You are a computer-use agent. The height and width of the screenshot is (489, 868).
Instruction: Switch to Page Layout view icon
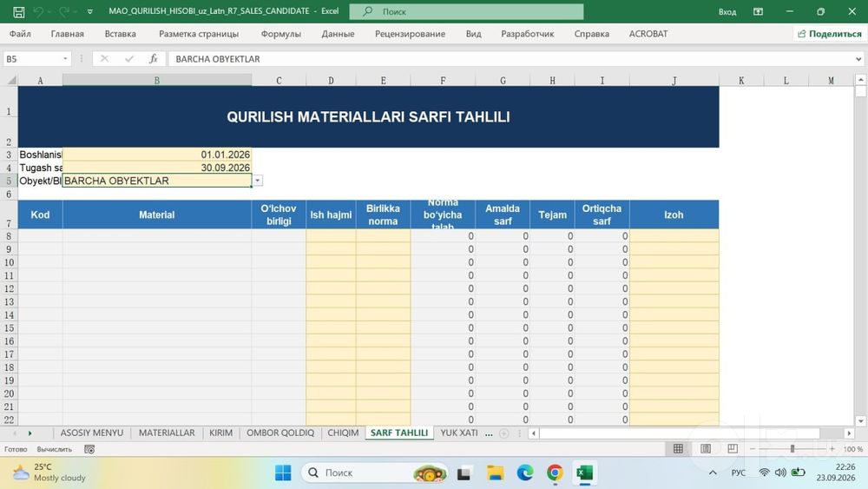tap(706, 448)
